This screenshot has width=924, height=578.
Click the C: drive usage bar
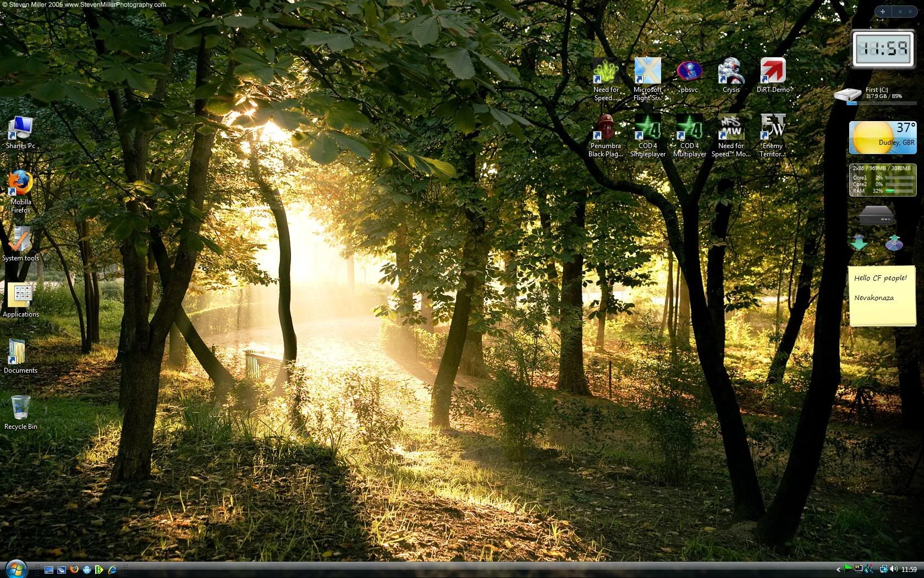coord(883,102)
